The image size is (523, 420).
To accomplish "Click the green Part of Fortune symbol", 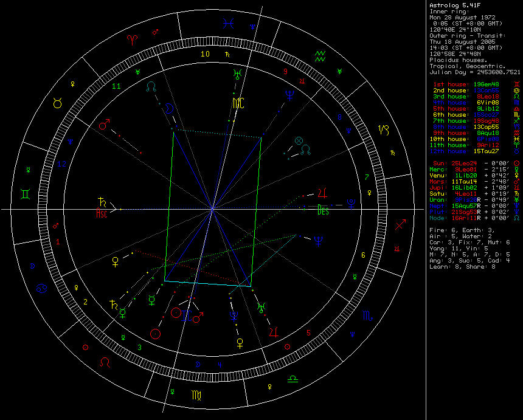I will [x=299, y=141].
